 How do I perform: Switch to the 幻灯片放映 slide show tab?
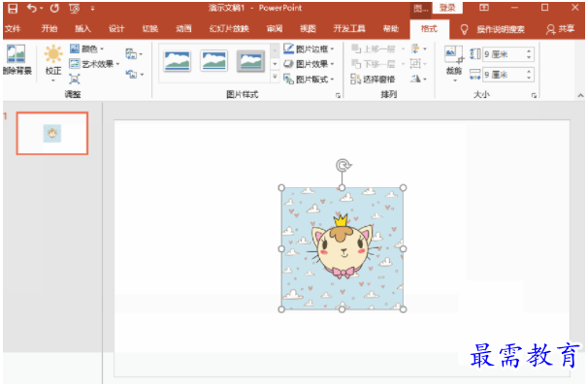[x=229, y=29]
